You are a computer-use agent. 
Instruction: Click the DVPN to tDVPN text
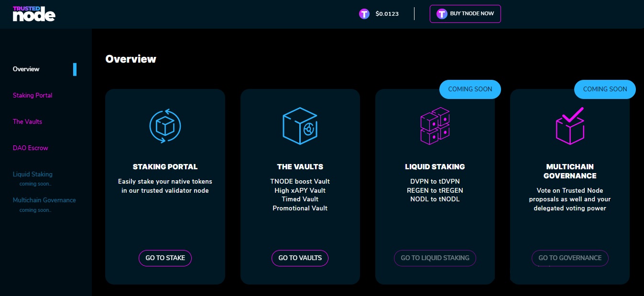tap(435, 182)
